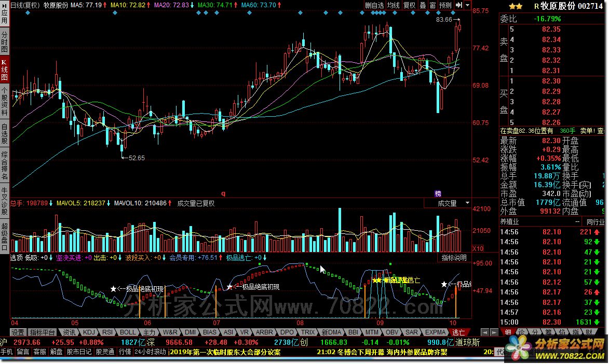
Task: Open 指标说明 indicator description
Action: [x=455, y=258]
